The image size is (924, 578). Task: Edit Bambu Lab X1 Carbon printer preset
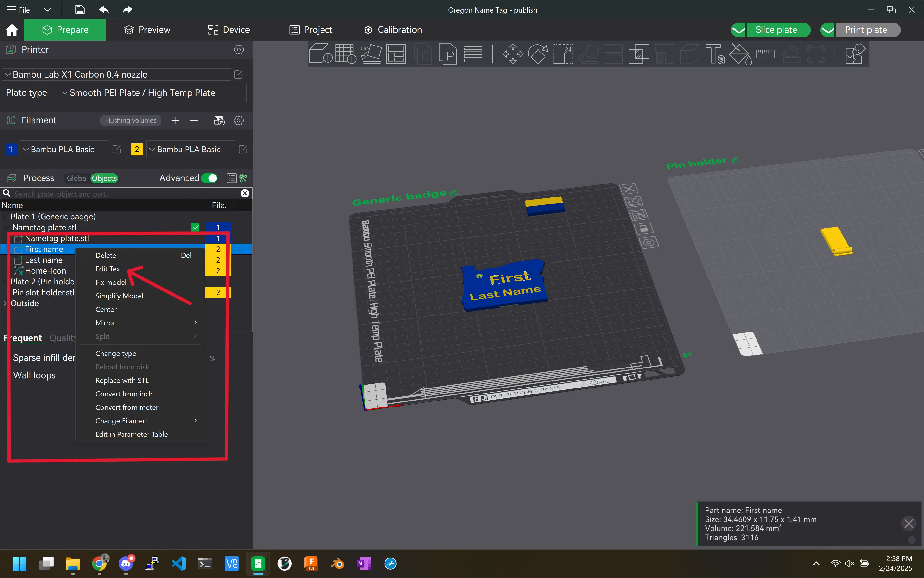click(238, 75)
